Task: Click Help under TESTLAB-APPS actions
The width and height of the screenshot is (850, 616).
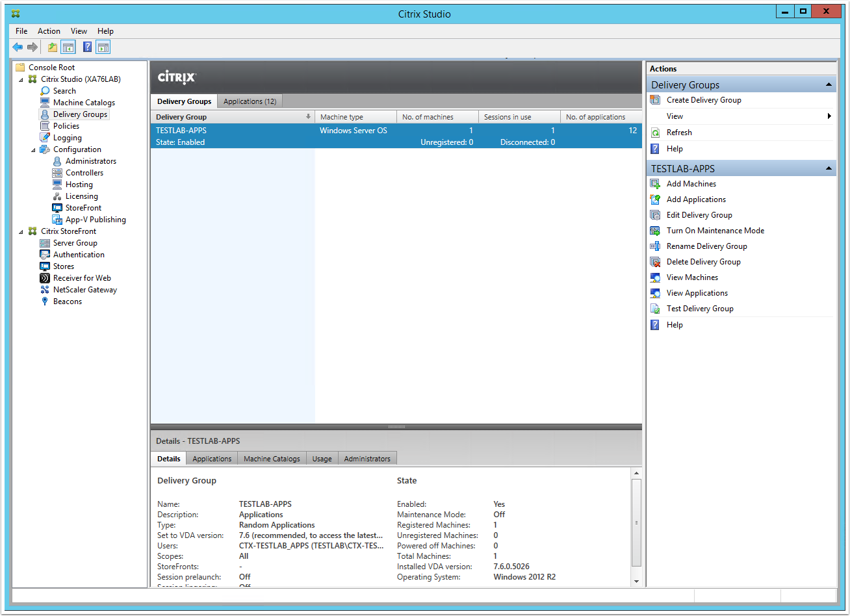Action: coord(675,325)
